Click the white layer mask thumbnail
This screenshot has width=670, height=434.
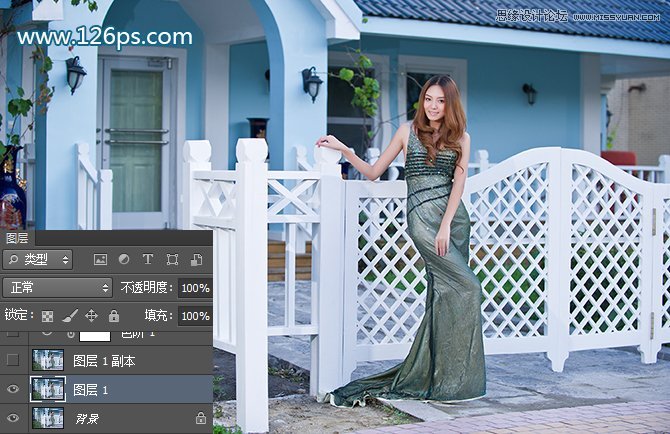94,335
